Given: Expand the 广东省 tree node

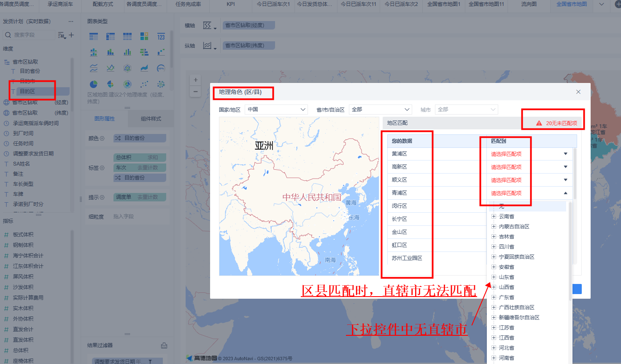Looking at the screenshot, I should (x=494, y=297).
